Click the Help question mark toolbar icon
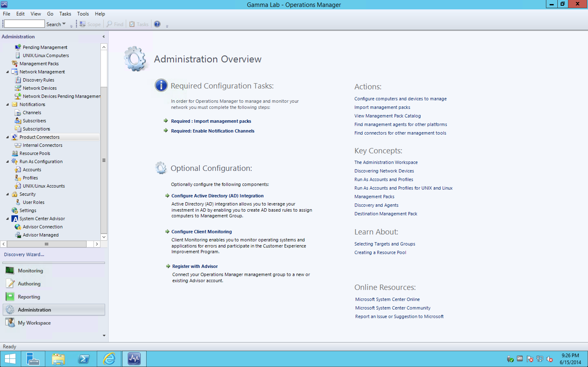Viewport: 588px width, 367px height. click(157, 24)
